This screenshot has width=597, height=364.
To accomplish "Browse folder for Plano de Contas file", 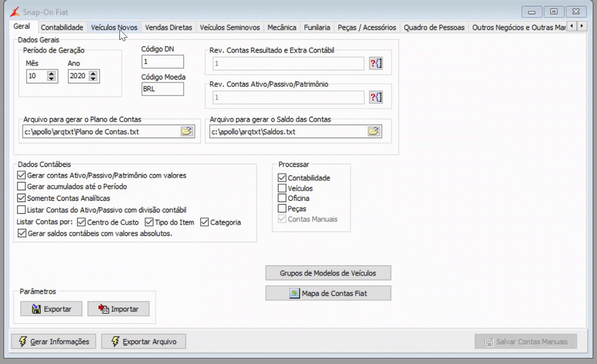I will tap(187, 131).
